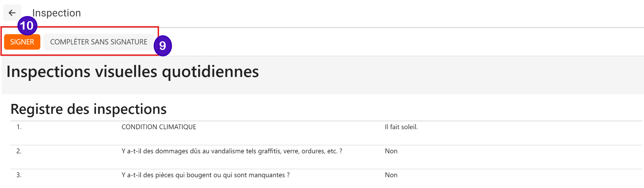This screenshot has width=644, height=188.
Task: Click the purple number 10 badge
Action: 27,26
